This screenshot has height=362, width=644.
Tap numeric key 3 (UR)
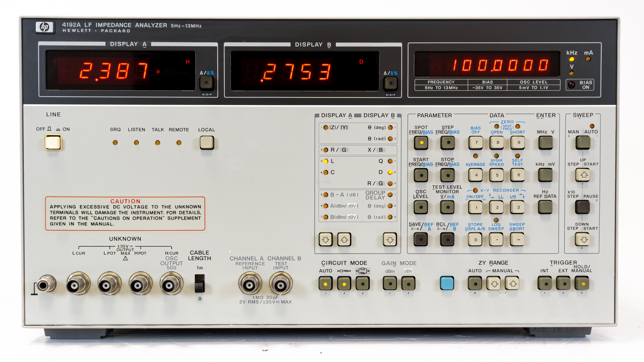[x=517, y=207]
